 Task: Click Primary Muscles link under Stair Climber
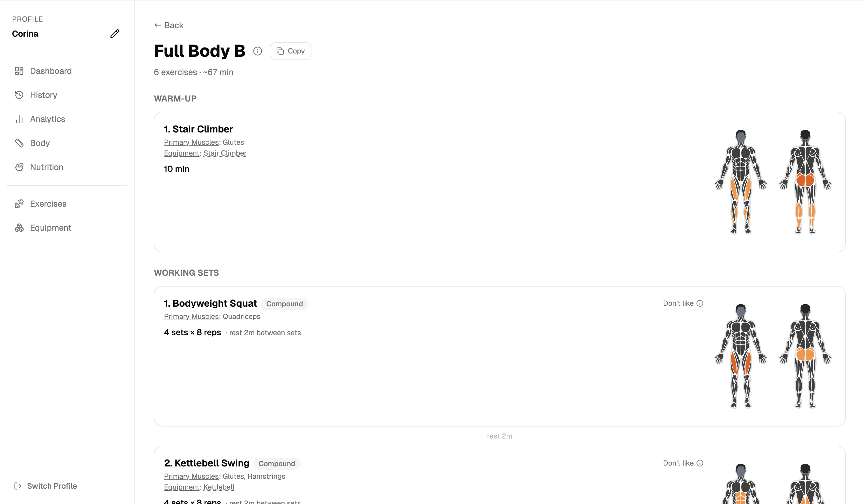(191, 142)
